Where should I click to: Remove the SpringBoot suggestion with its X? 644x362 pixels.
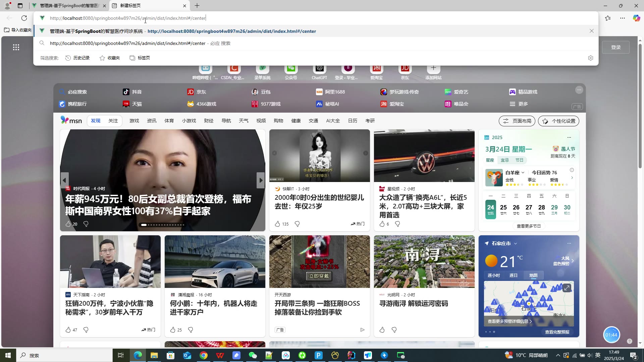point(592,31)
